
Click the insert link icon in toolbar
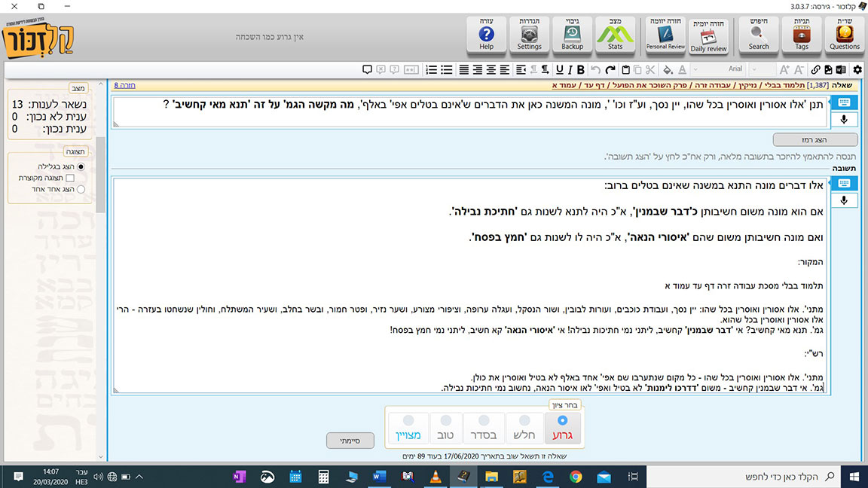point(816,70)
